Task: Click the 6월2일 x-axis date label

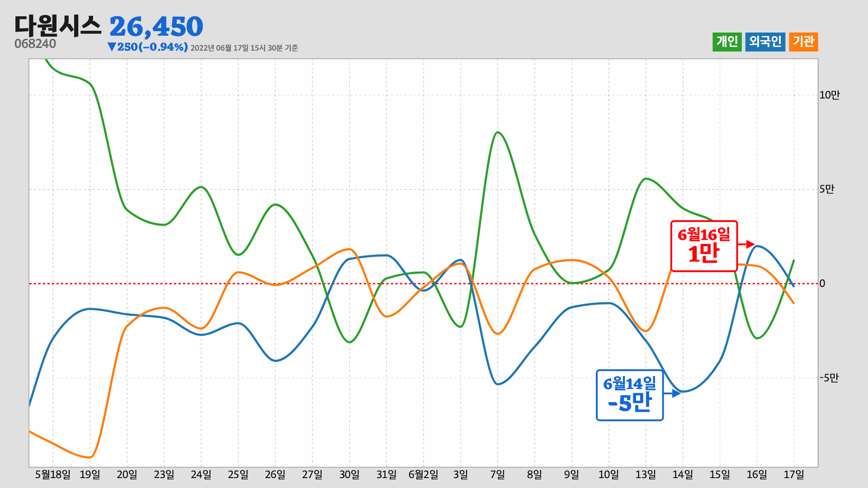Action: pos(423,475)
